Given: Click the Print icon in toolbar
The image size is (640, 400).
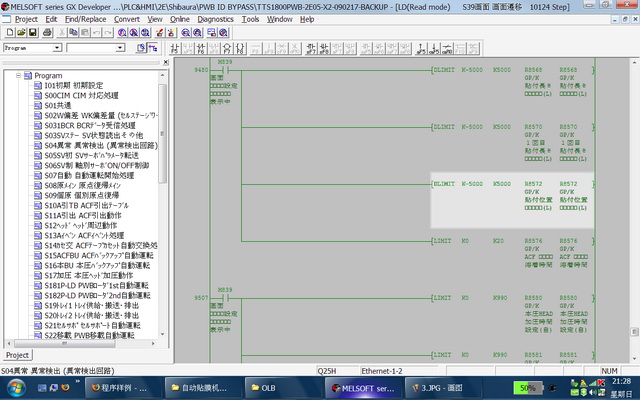Looking at the screenshot, I should (x=46, y=33).
